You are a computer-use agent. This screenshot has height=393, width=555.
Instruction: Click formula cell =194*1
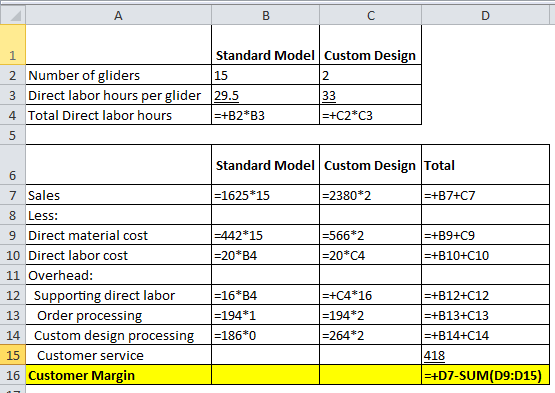pyautogui.click(x=265, y=315)
